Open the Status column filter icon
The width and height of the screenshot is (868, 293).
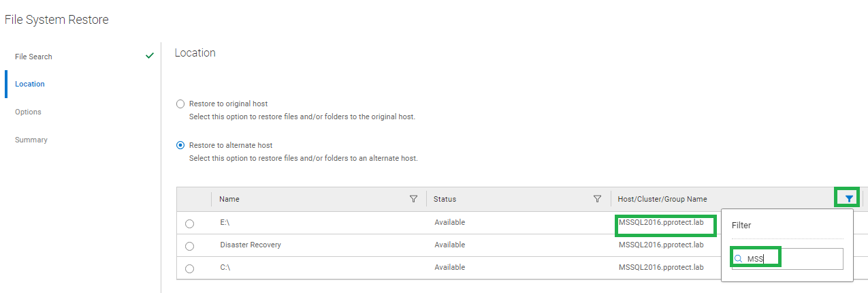click(x=597, y=199)
